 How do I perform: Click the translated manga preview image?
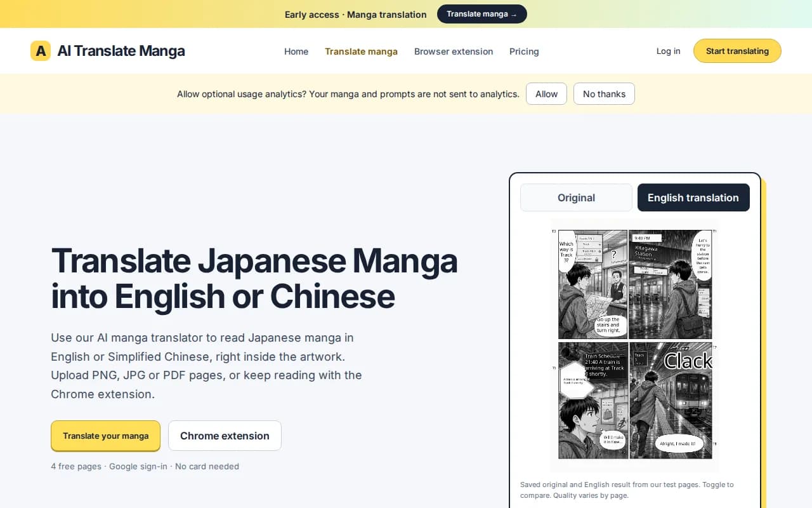(x=635, y=344)
